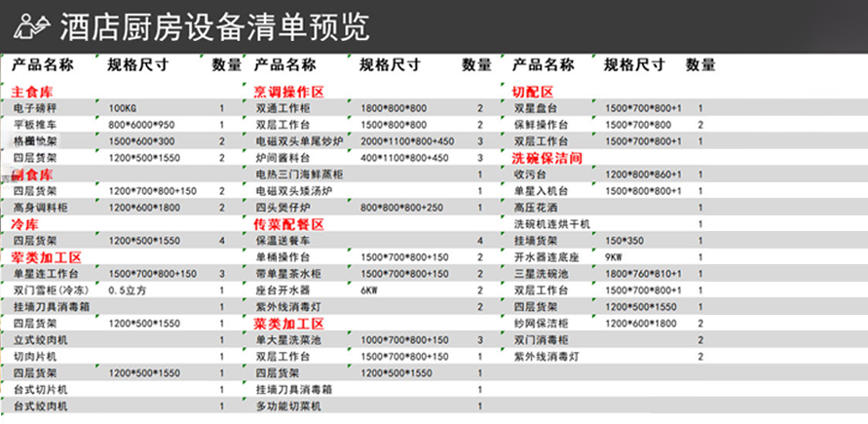Click the 保鲜操作台 product cell
Image resolution: width=868 pixels, height=424 pixels.
click(542, 125)
